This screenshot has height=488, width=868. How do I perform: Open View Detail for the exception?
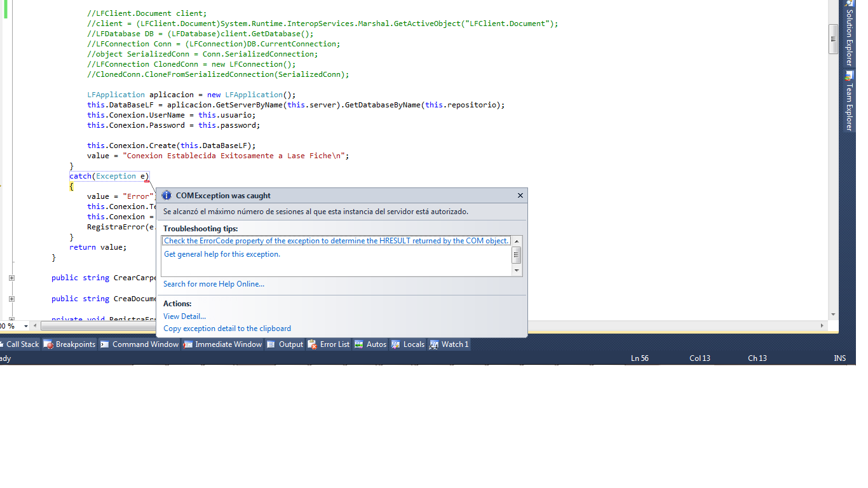[184, 316]
